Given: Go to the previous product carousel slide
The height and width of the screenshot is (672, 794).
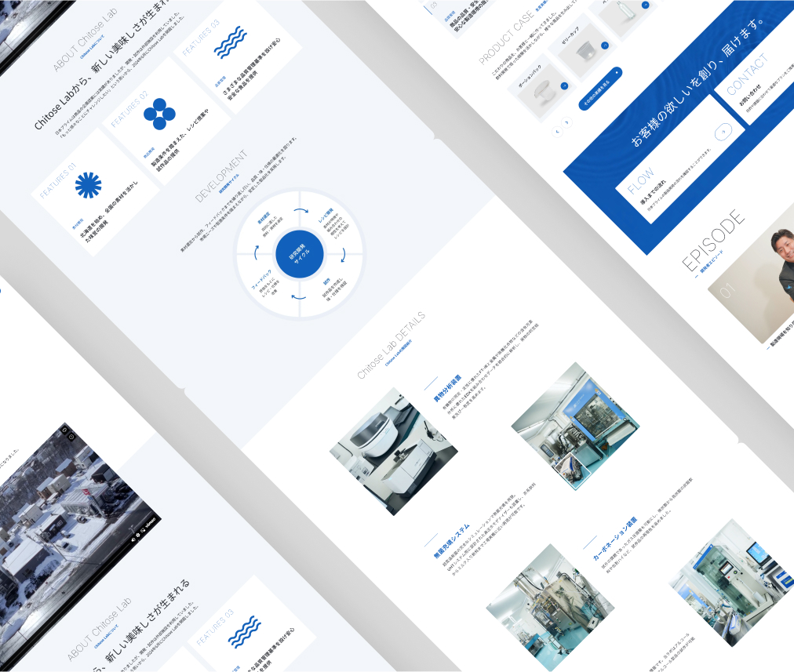Looking at the screenshot, I should [558, 132].
